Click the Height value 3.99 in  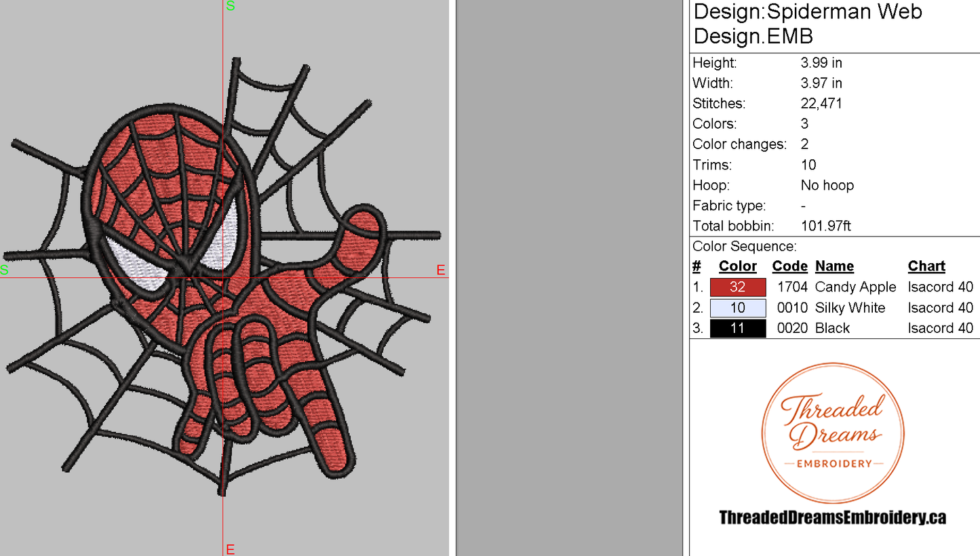point(821,63)
